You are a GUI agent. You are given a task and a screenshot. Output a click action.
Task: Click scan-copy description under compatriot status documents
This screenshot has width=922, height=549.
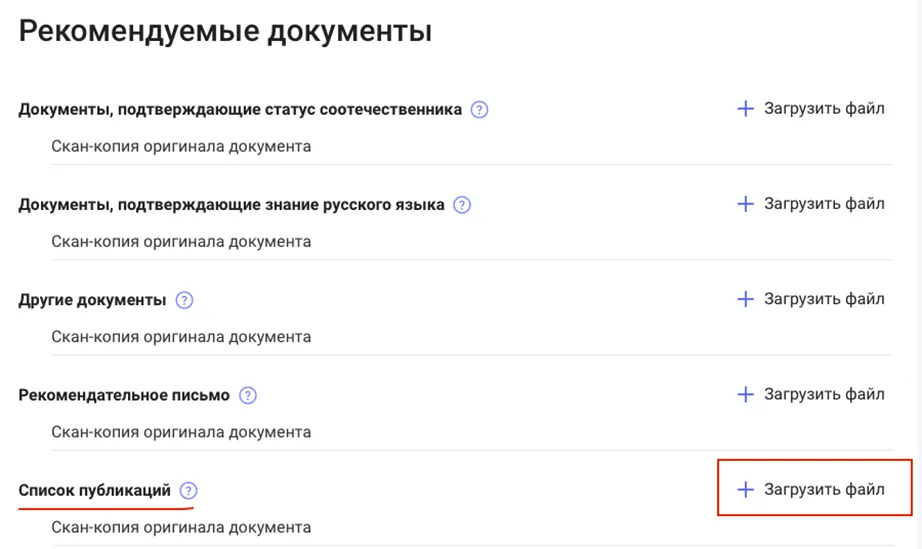tap(181, 146)
